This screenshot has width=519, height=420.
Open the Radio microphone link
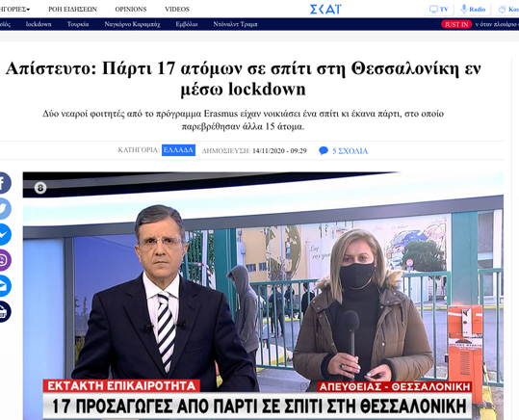pos(473,10)
